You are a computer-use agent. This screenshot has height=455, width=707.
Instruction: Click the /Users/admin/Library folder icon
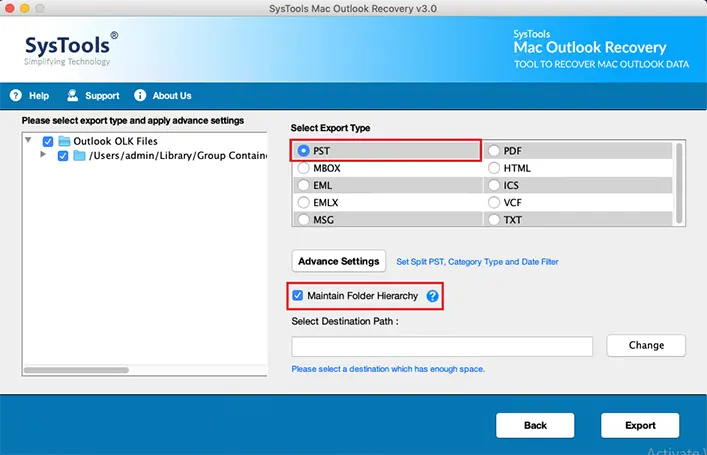point(79,156)
